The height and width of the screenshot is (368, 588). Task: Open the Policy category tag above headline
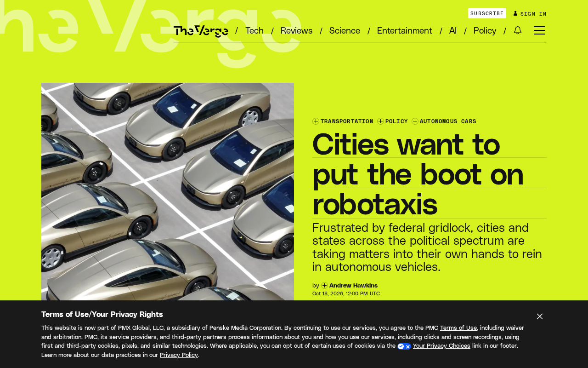396,121
